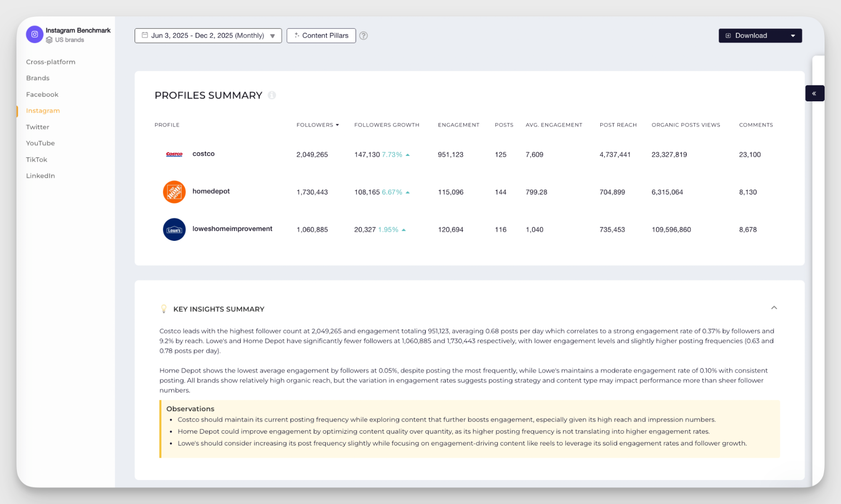
Task: Click the Followers column sort arrow
Action: (337, 124)
